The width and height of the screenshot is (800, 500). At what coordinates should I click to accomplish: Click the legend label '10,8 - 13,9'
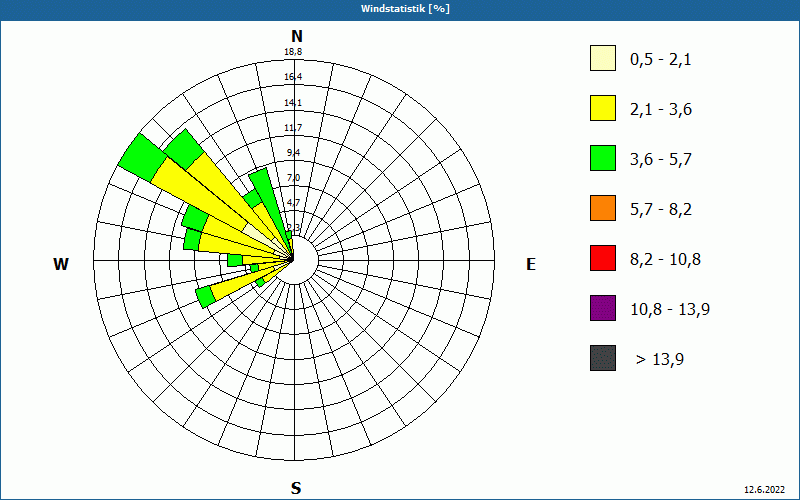tap(670, 310)
